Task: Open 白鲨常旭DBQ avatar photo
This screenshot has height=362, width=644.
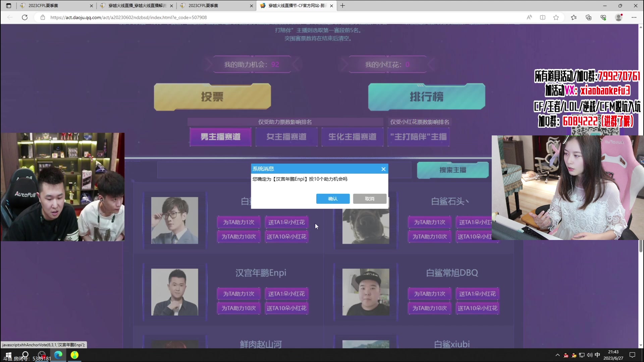Action: (366, 292)
